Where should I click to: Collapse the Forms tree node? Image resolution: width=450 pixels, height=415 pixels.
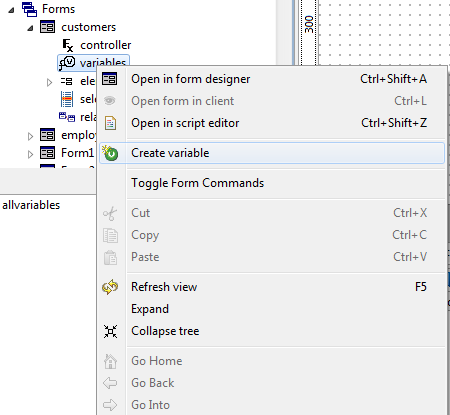tap(12, 10)
